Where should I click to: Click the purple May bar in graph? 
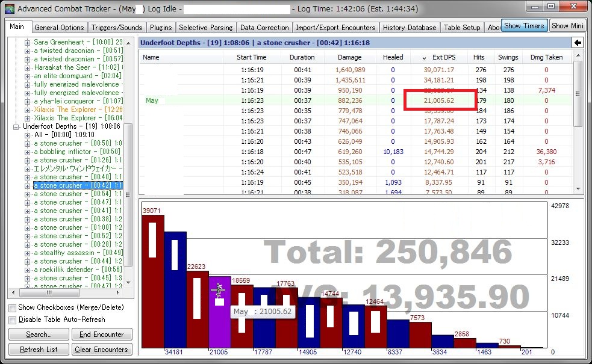(220, 312)
